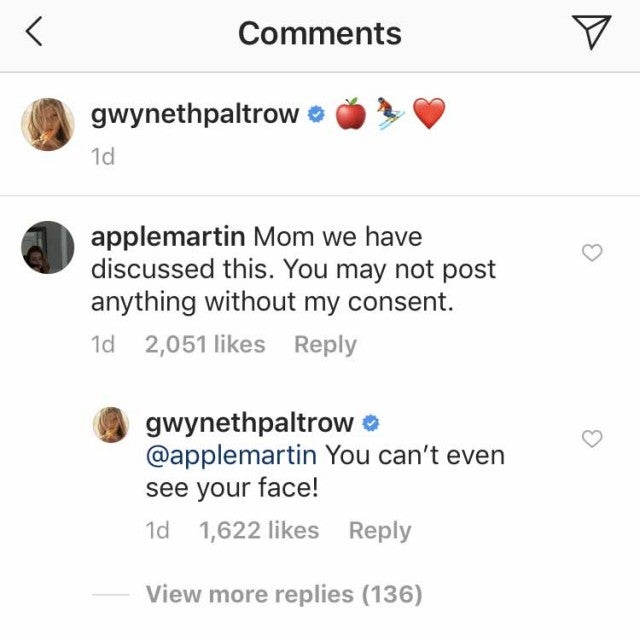Open gwynethpaltrow's profile picture on the caption
The image size is (640, 640).
point(47,127)
